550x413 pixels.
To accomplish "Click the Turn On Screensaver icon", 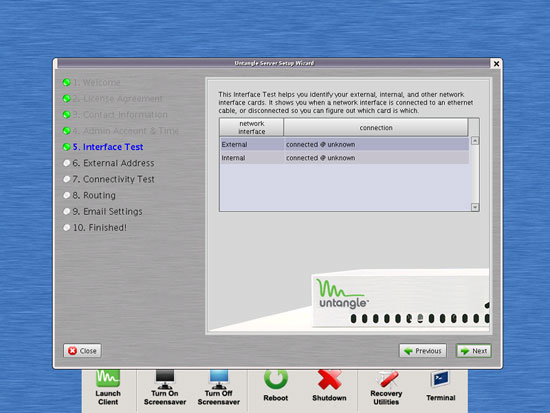I will pyautogui.click(x=165, y=379).
